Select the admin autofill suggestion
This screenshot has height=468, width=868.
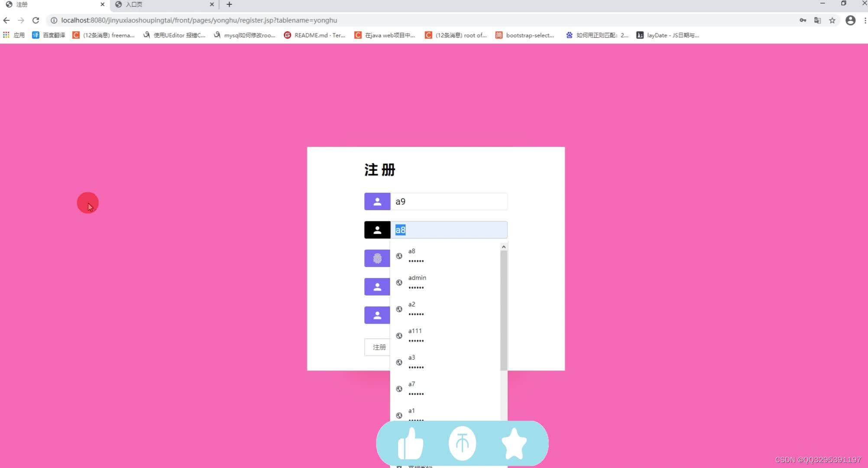click(x=445, y=282)
